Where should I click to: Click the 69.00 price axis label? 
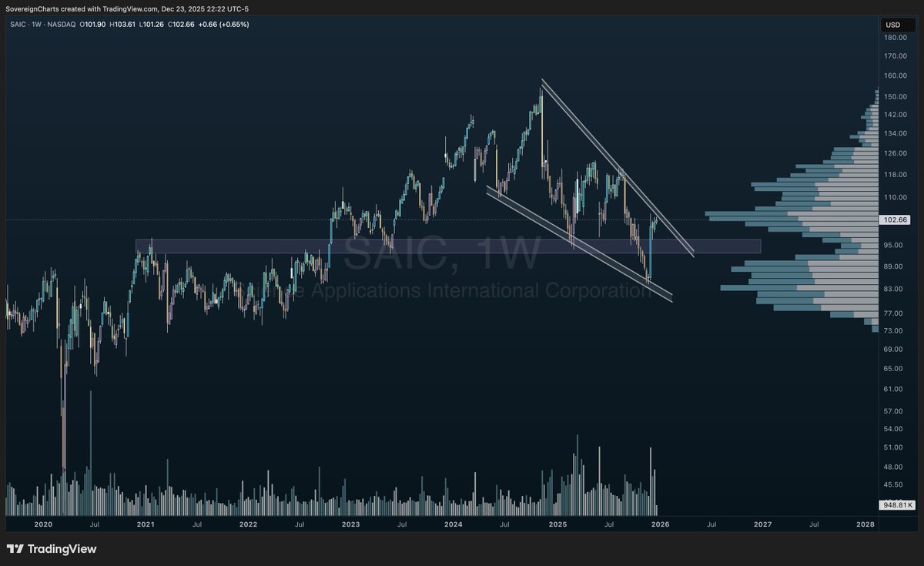point(893,350)
